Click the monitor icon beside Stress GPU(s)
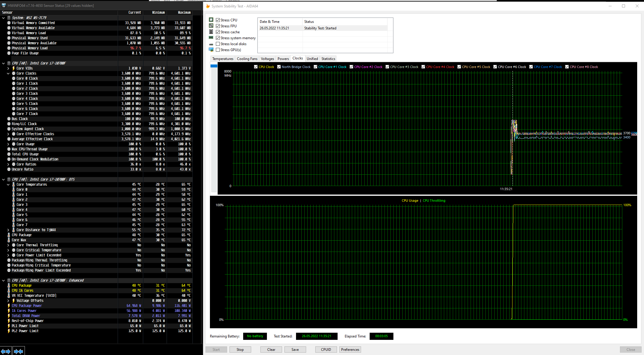Viewport: 644px width, 355px height. [x=211, y=50]
